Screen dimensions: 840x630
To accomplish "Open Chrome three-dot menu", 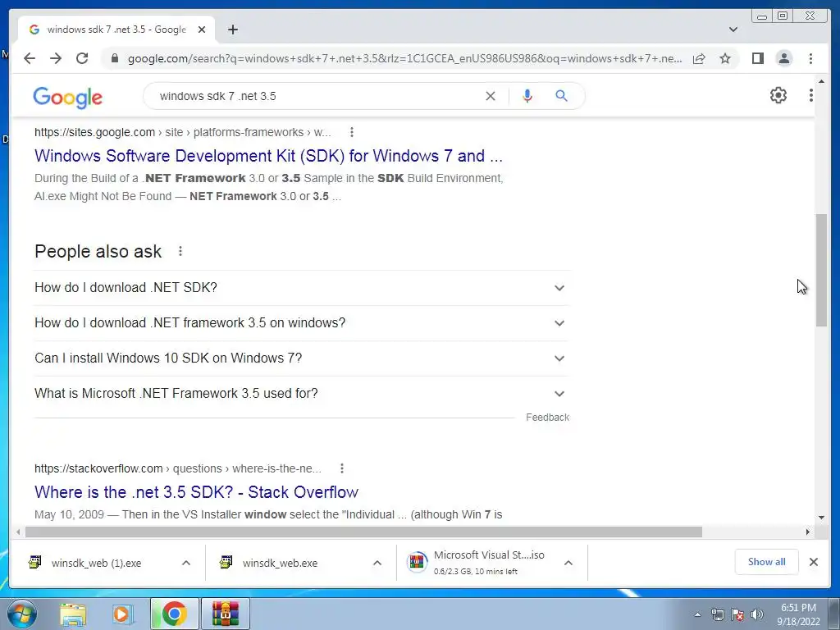I will click(810, 58).
